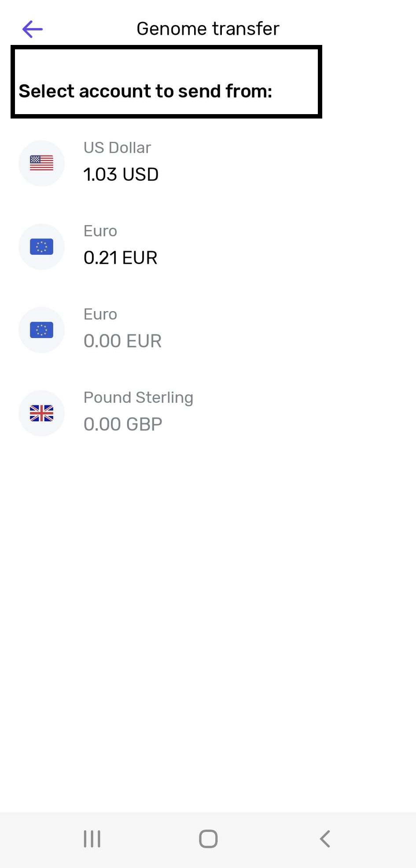The height and width of the screenshot is (868, 416).
Task: Choose the 0.21 EUR balance
Action: (121, 258)
